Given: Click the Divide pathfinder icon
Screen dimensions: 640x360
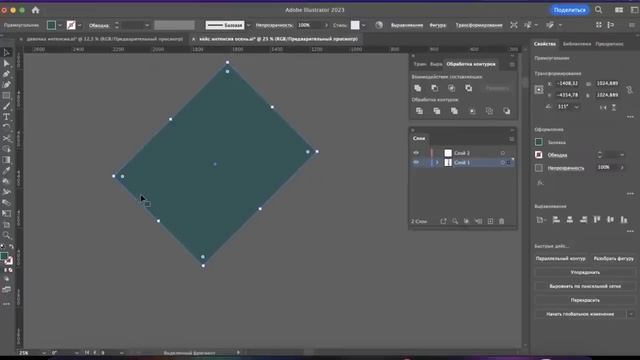Looking at the screenshot, I should point(419,111).
